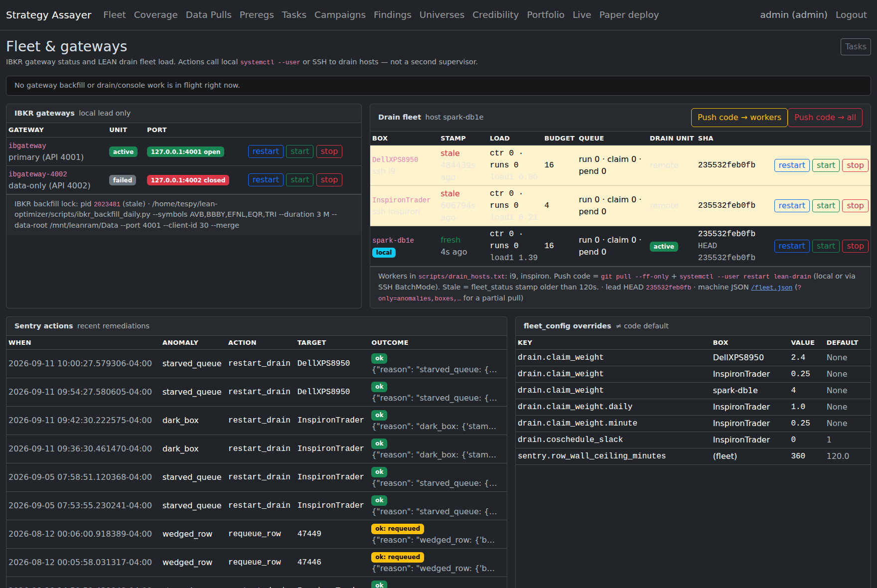Click the 10:00:27 starved_queue timestamp

click(80, 364)
